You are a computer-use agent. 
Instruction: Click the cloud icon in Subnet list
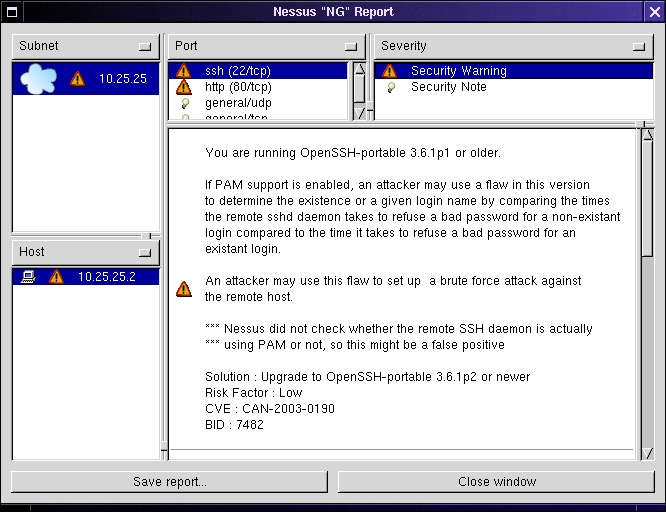point(39,78)
